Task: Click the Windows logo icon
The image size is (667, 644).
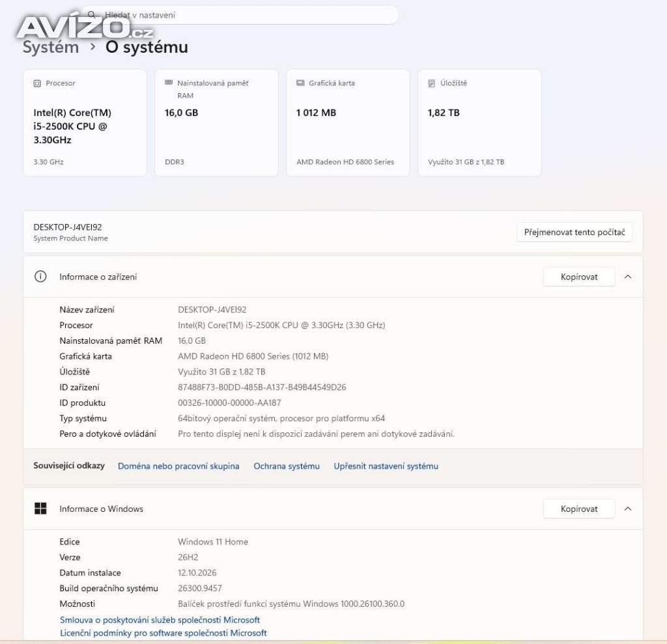Action: 40,509
